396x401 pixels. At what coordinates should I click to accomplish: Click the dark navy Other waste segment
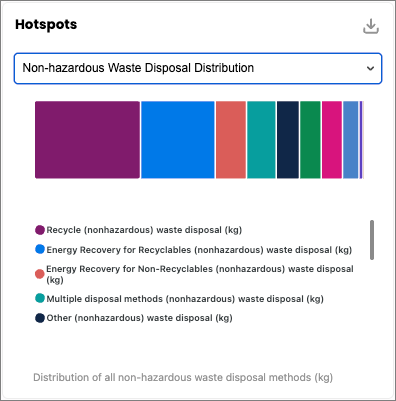point(288,140)
